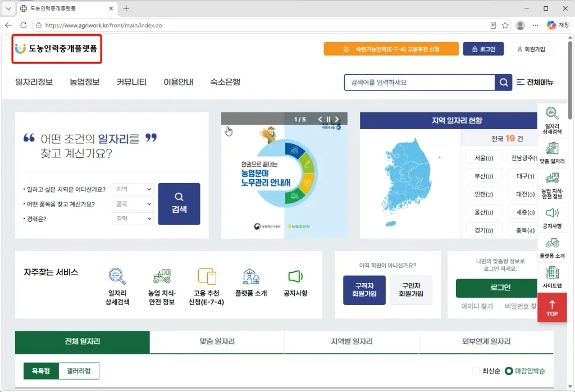The image size is (575, 392).
Task: Click browser back arrow
Action: (8, 25)
